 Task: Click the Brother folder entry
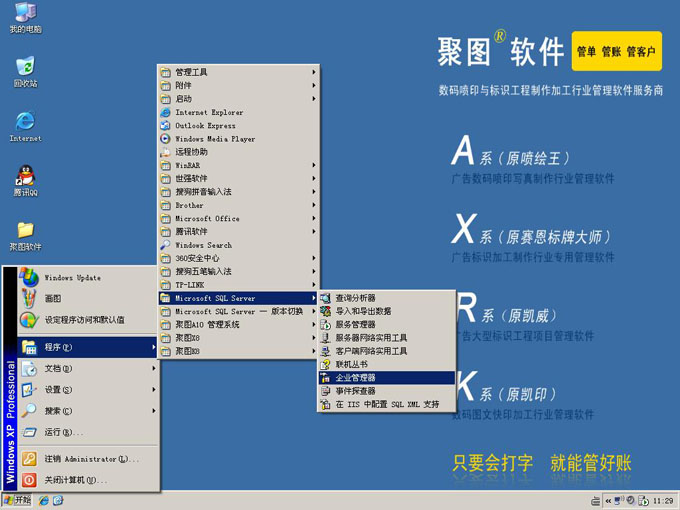tap(238, 205)
